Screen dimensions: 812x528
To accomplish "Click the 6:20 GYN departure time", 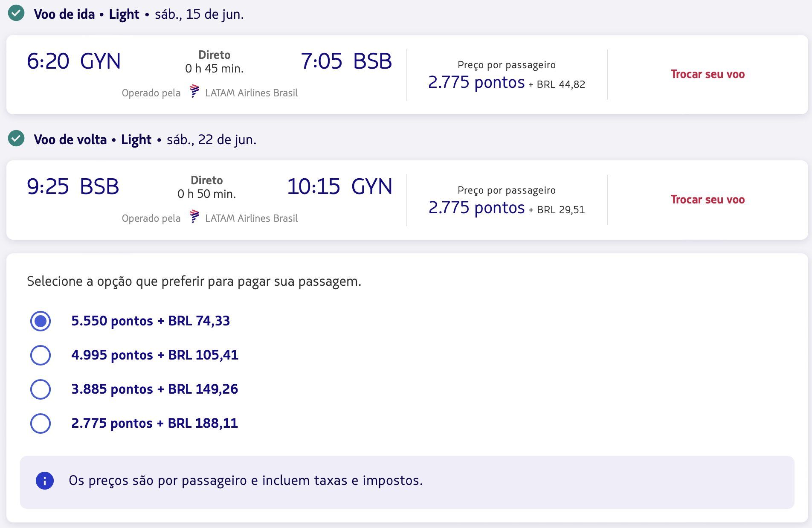I will tap(74, 61).
